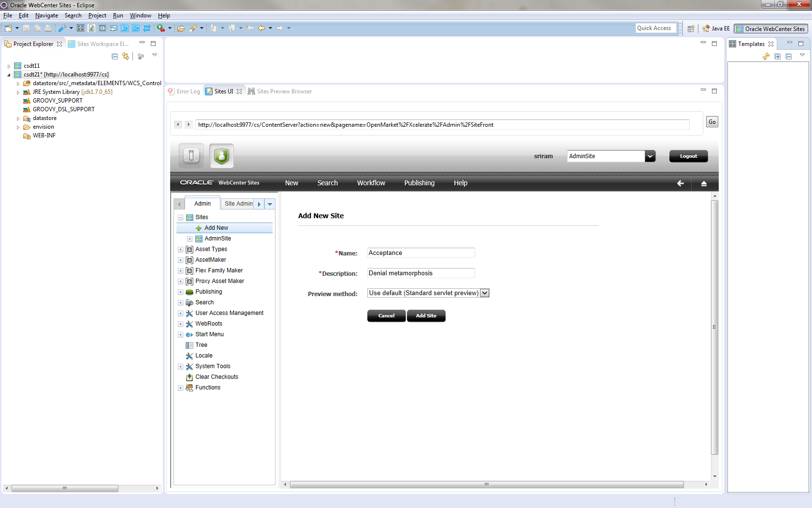The image size is (812, 508).
Task: Open the AdminSite site dropdown
Action: (650, 156)
